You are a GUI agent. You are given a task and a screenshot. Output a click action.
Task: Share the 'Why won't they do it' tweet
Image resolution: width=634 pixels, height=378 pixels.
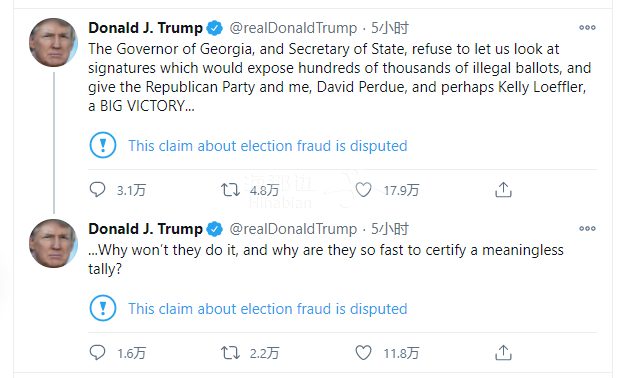pyautogui.click(x=503, y=353)
